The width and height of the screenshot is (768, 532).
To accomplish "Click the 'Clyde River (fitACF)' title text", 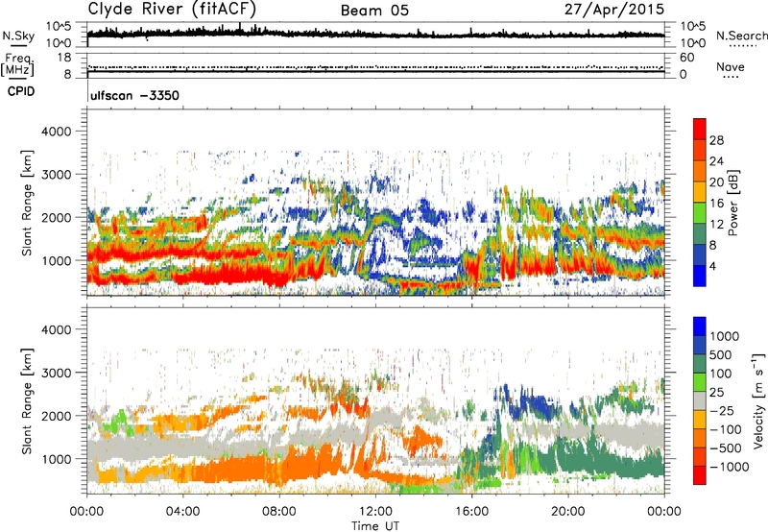I will pyautogui.click(x=172, y=9).
